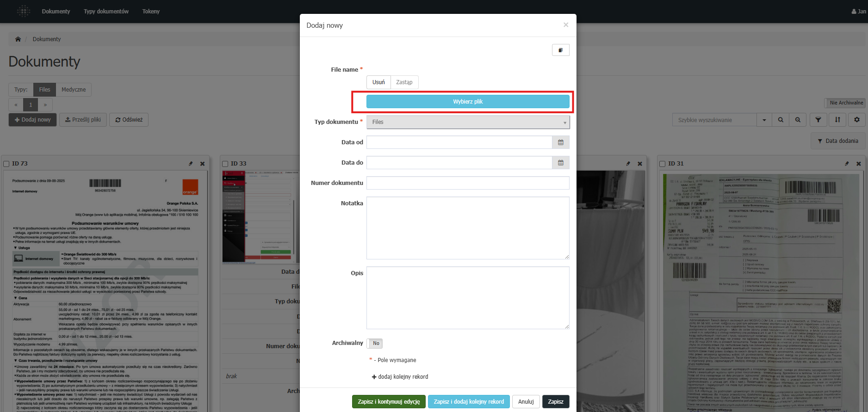Image resolution: width=868 pixels, height=412 pixels.
Task: Toggle the Archiwalny No switch
Action: point(375,343)
